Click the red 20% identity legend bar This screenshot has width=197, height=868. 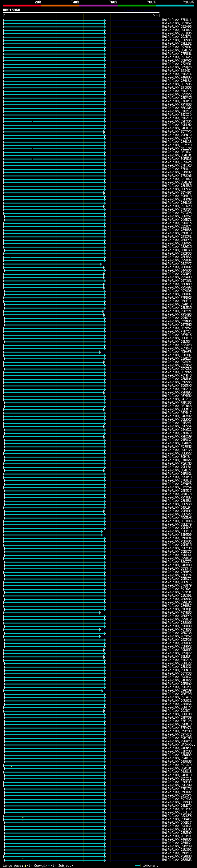pos(22,6)
